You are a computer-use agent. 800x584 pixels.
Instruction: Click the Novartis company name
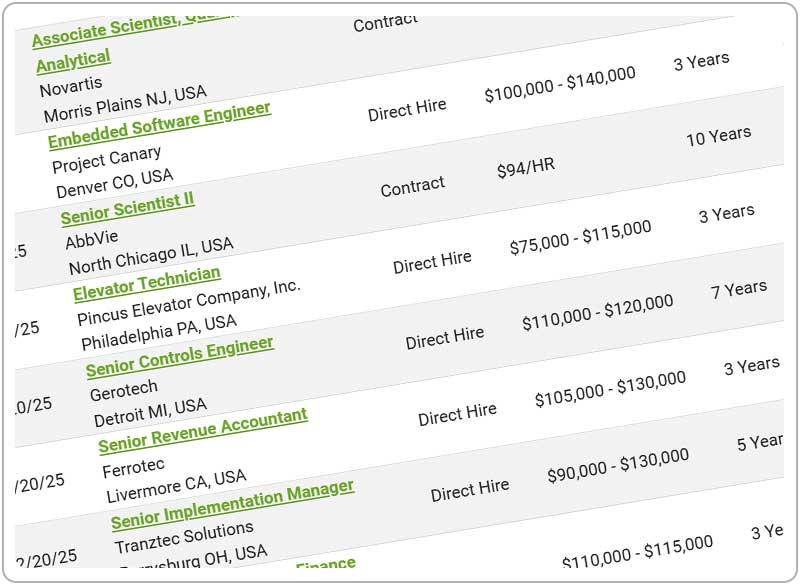click(70, 86)
